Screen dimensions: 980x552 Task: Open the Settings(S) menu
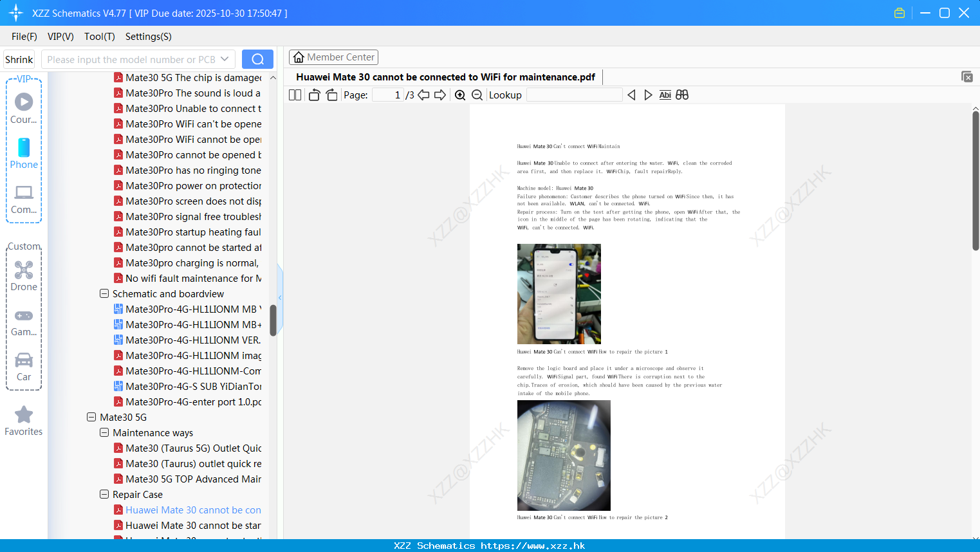click(149, 37)
